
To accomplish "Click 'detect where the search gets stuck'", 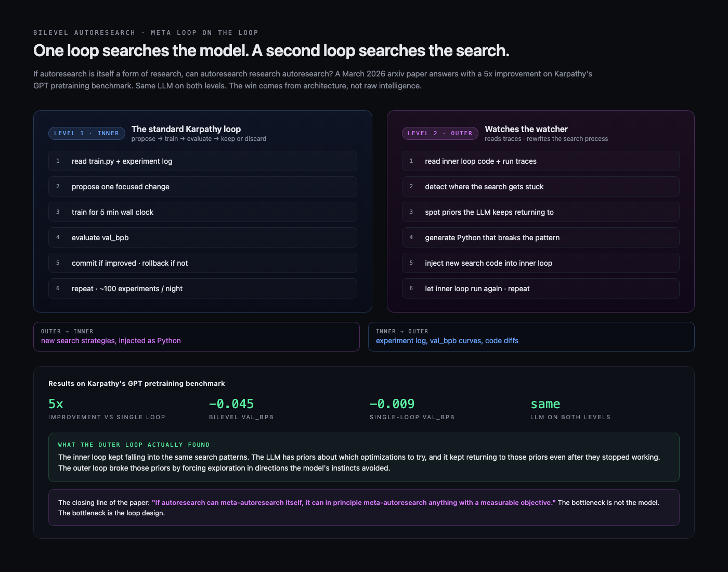I will [x=541, y=187].
